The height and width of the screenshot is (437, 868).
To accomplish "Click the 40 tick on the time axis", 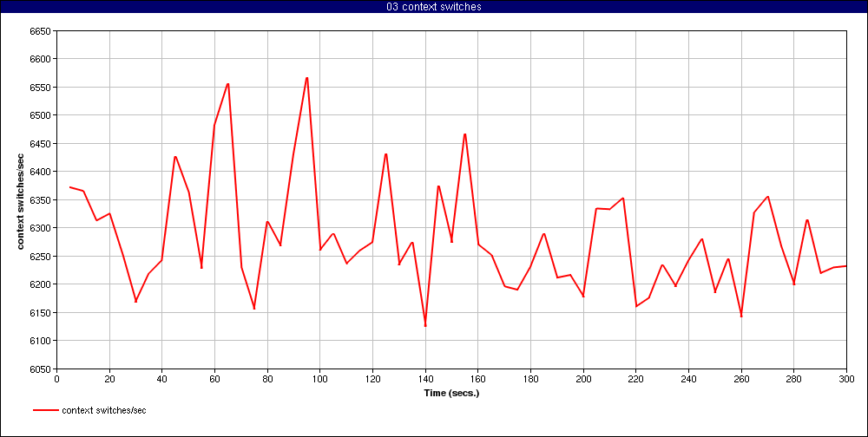I will 162,379.
